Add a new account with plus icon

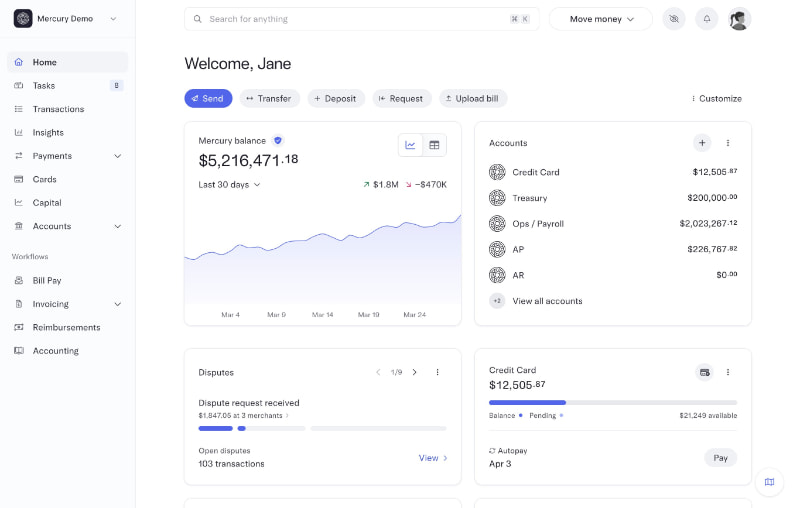click(x=702, y=143)
